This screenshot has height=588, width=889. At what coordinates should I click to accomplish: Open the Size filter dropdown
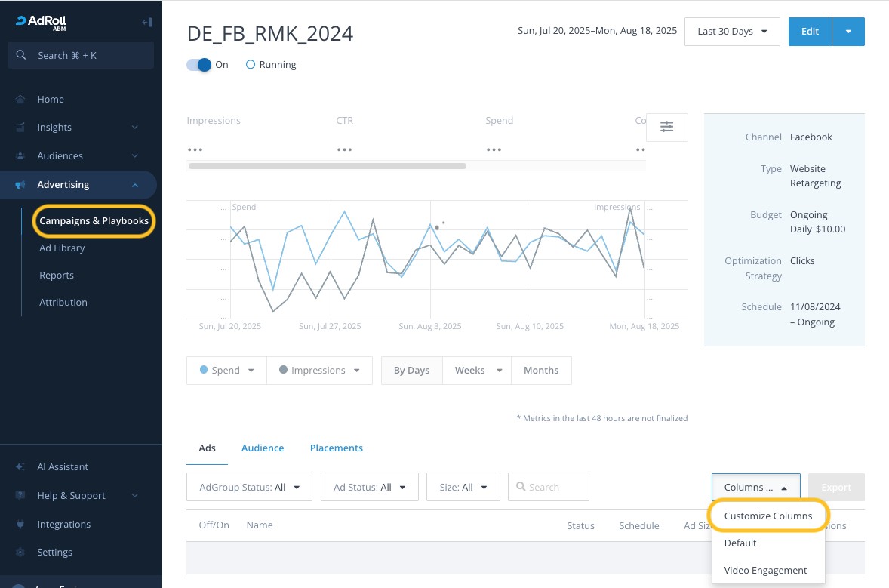463,488
